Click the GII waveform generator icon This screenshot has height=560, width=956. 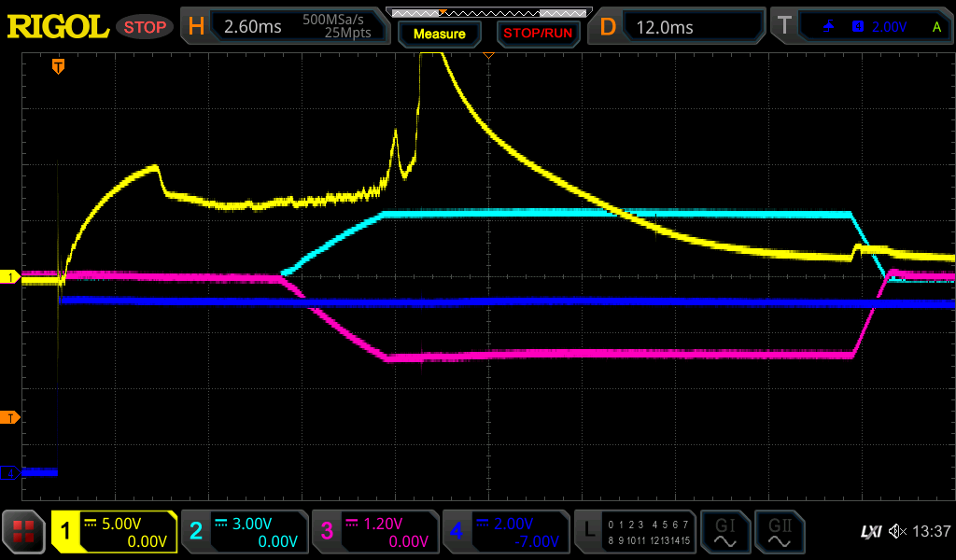tap(780, 532)
